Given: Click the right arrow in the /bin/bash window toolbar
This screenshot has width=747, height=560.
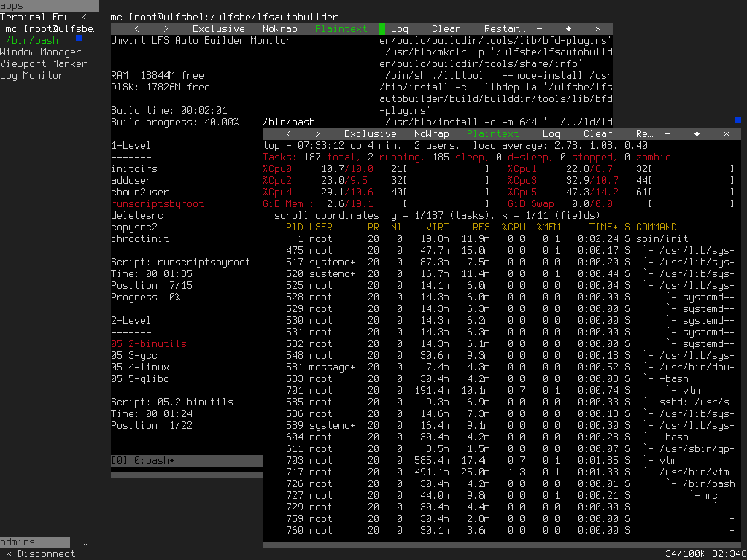Looking at the screenshot, I should [x=318, y=134].
